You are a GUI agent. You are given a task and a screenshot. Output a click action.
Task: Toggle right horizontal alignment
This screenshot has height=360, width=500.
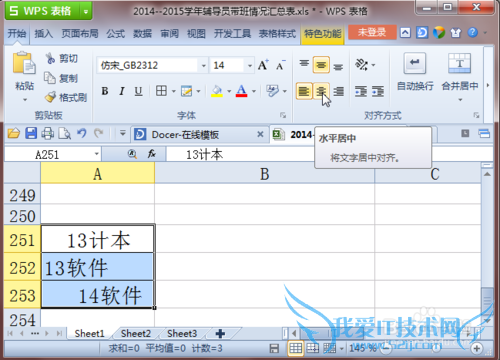[x=339, y=91]
